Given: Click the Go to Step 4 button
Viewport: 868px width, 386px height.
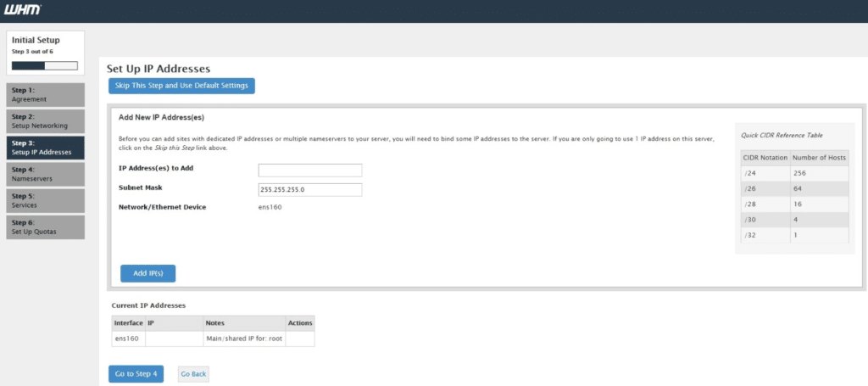Looking at the screenshot, I should point(136,373).
